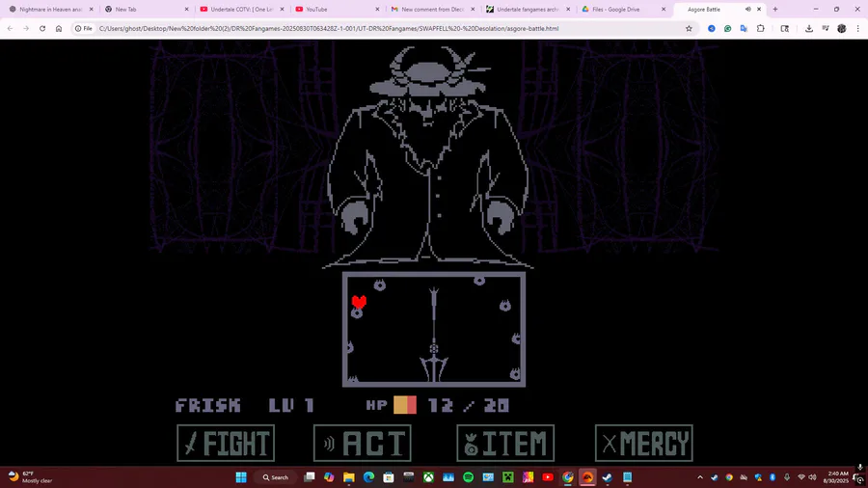This screenshot has width=868, height=488.
Task: Open the Chrome profile avatar
Action: (x=841, y=28)
